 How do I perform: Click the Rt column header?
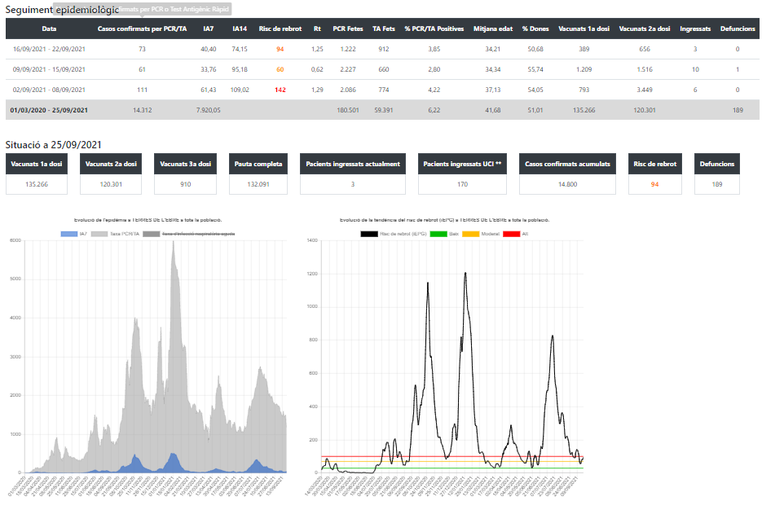click(x=317, y=29)
